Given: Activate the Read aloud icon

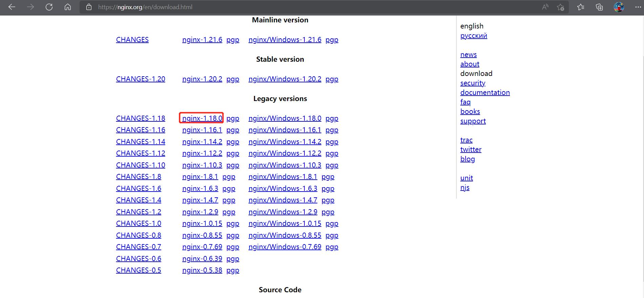Looking at the screenshot, I should point(545,7).
